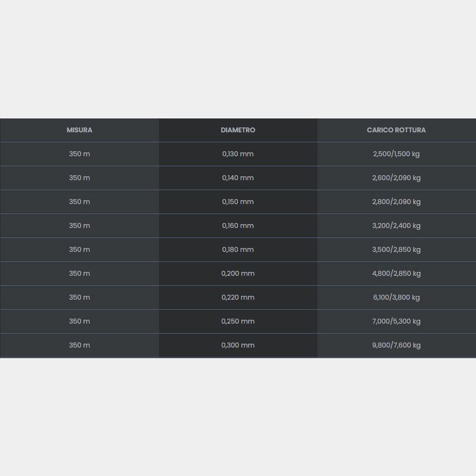Select the 0,160 mm diameter cell
This screenshot has height=476, width=476.
[238, 226]
